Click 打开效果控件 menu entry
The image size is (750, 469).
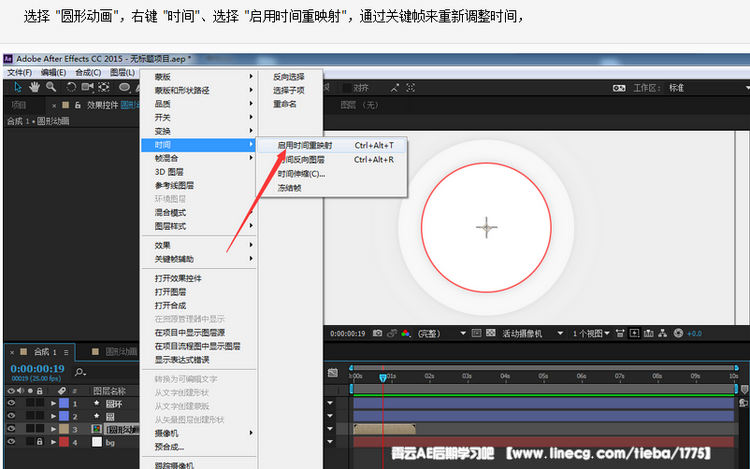(x=199, y=278)
